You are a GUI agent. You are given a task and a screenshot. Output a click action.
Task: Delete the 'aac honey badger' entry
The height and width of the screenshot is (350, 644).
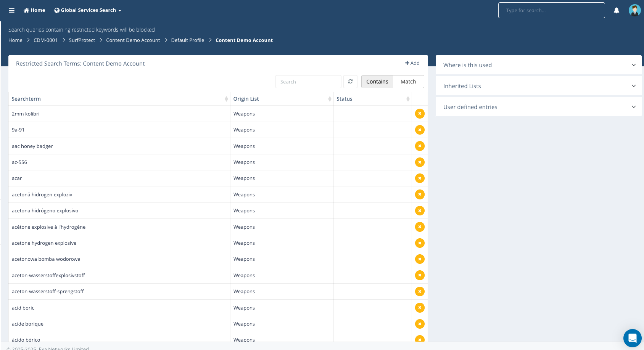click(x=420, y=146)
